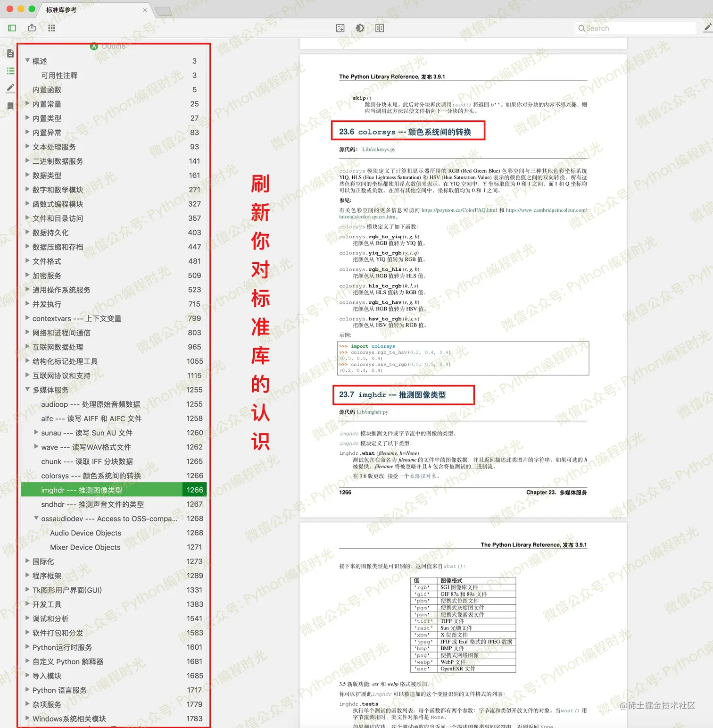Open Mixer Device Objects outline entry
Viewport: 713px width, 728px height.
[x=85, y=547]
